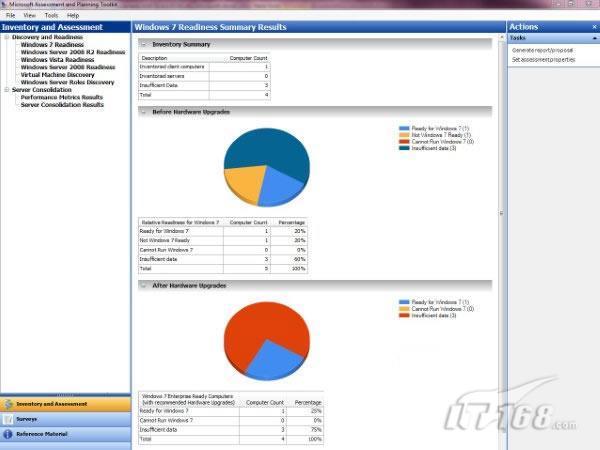Click the after-upgrades pie chart

tap(267, 341)
